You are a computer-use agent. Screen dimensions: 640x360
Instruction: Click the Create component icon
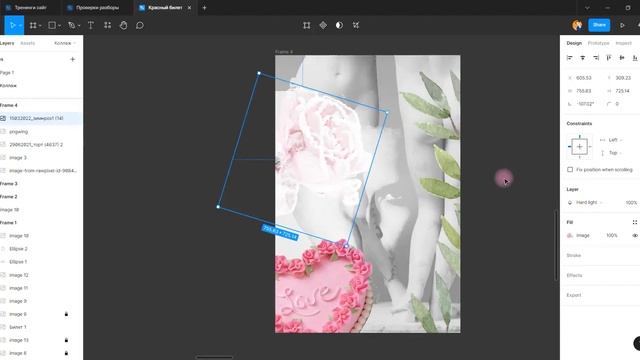[x=323, y=25]
